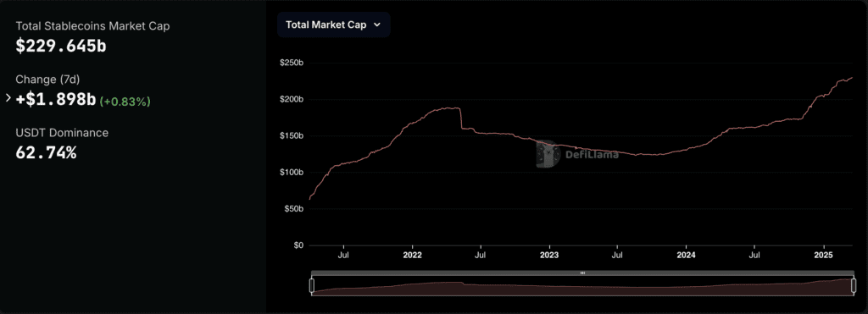This screenshot has width=868, height=314.
Task: Click the grip icon atop the range bar
Action: click(x=582, y=273)
